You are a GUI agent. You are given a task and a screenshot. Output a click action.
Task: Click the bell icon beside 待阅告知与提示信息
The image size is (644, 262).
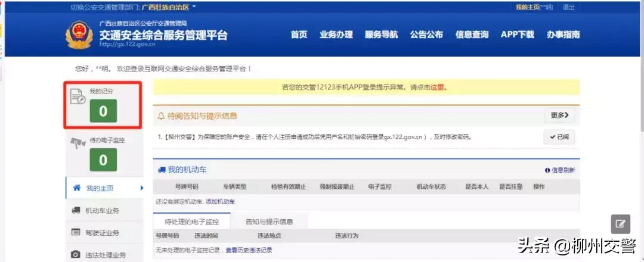click(161, 116)
